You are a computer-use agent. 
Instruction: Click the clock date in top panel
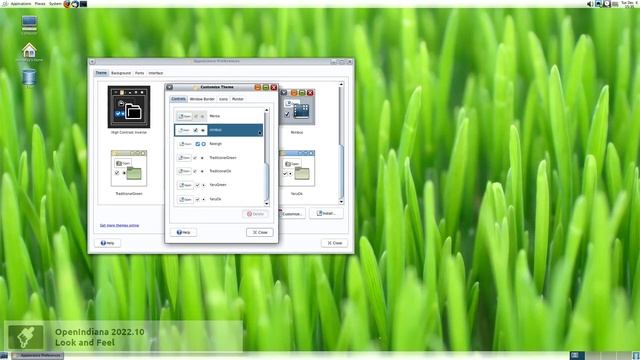629,4
